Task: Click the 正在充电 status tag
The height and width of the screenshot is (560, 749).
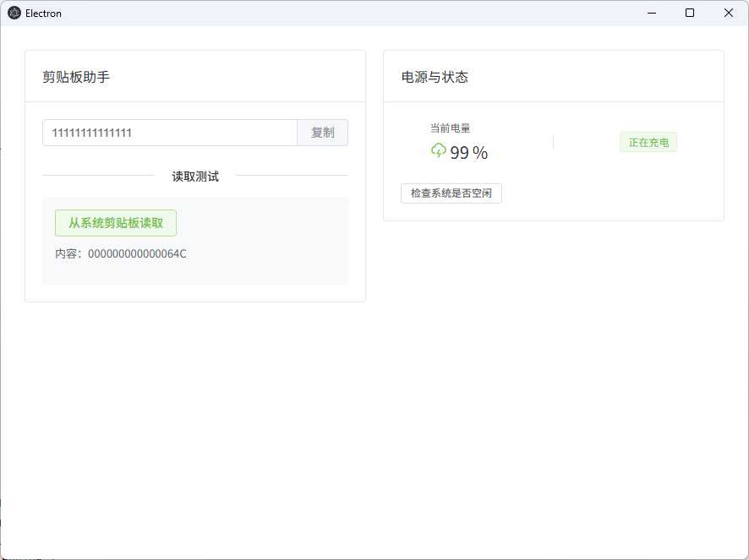Action: click(648, 143)
